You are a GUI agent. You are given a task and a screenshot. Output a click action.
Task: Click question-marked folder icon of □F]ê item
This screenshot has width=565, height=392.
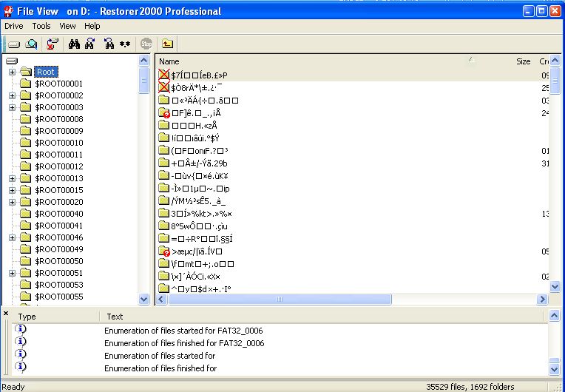[164, 112]
